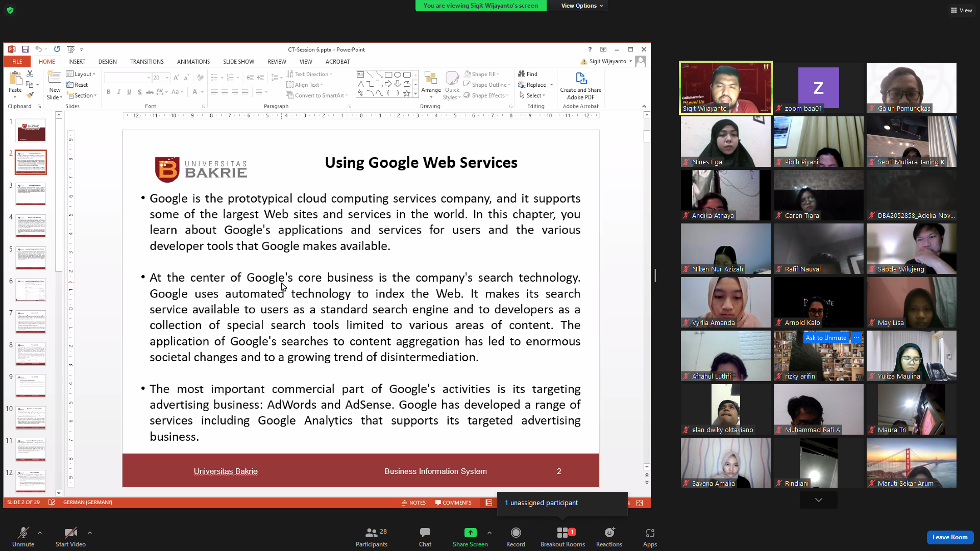
Task: Start slideshow from beginning via quick access icon
Action: coord(70,49)
